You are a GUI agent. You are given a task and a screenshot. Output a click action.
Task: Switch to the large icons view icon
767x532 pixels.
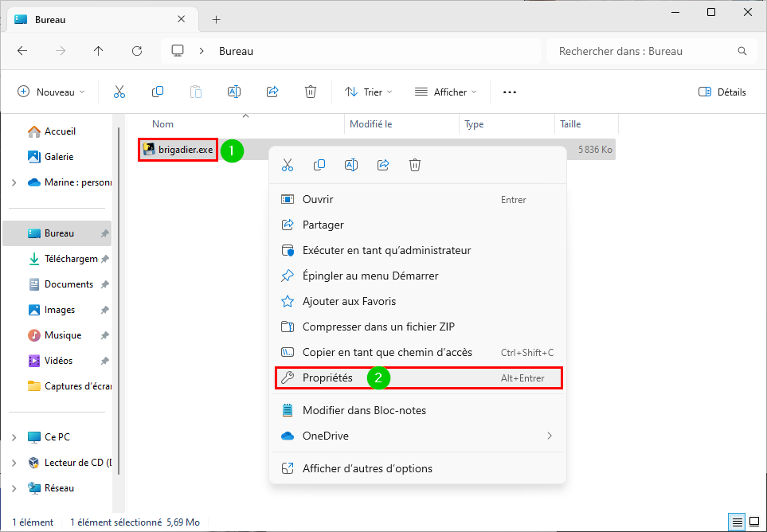(x=753, y=522)
